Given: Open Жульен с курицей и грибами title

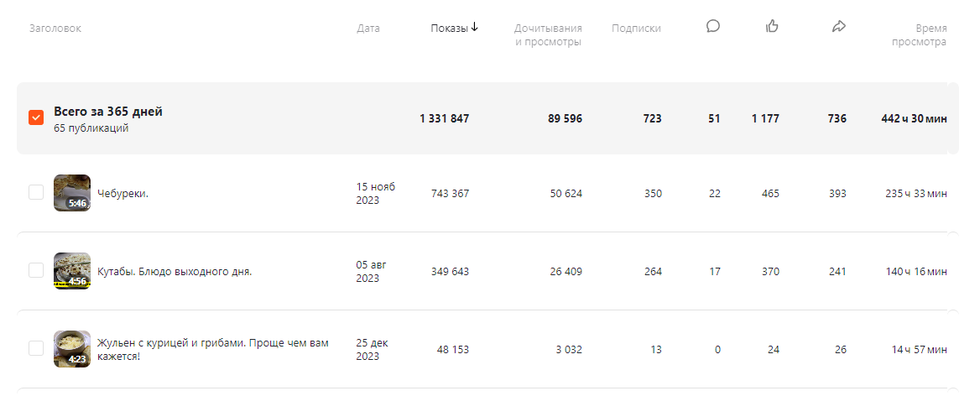Looking at the screenshot, I should click(x=212, y=350).
